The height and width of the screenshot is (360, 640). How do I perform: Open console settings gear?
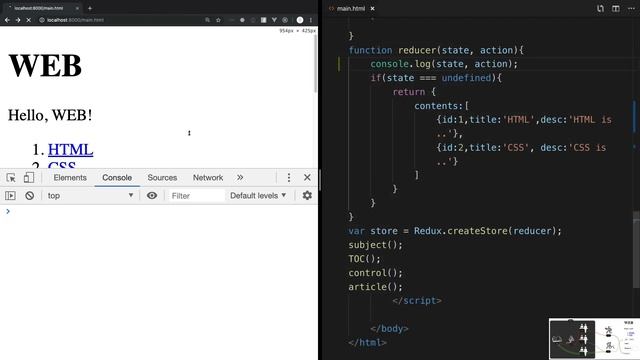tap(307, 196)
